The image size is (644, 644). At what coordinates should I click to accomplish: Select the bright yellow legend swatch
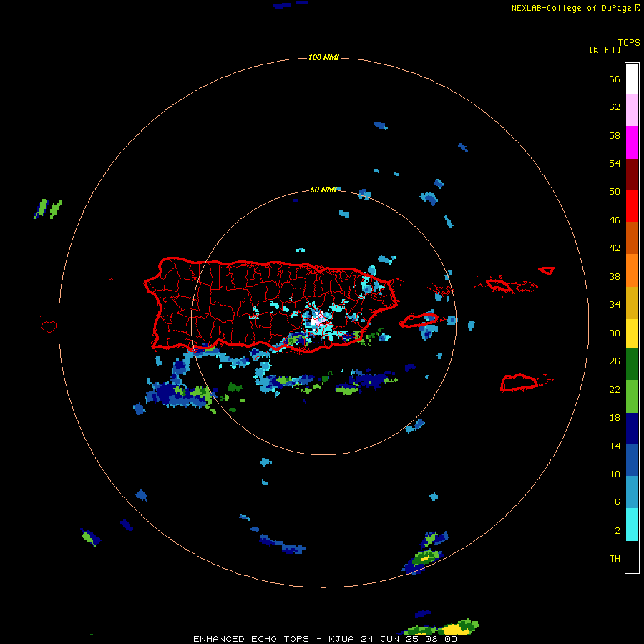pyautogui.click(x=632, y=333)
